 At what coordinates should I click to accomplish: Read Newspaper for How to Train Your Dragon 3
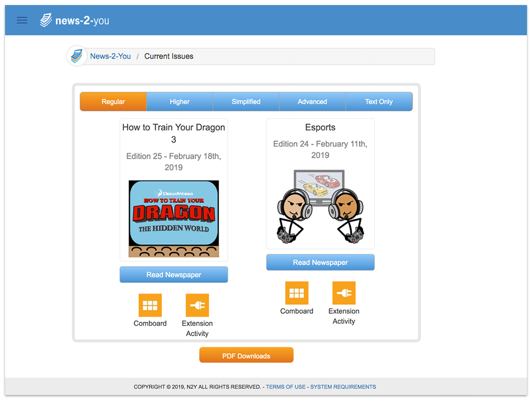pyautogui.click(x=174, y=274)
